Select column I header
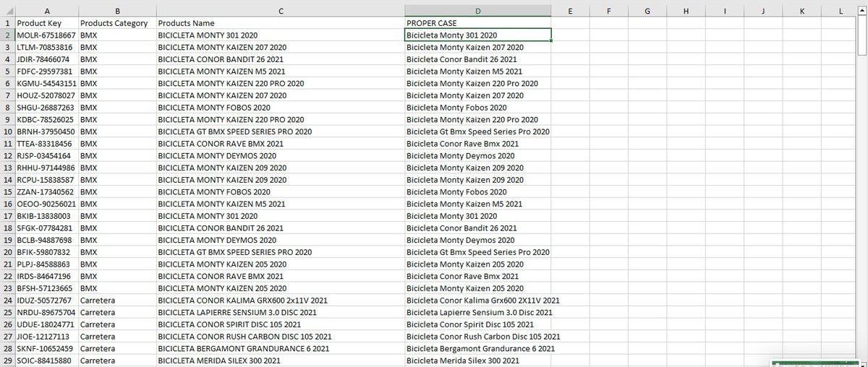 tap(726, 11)
